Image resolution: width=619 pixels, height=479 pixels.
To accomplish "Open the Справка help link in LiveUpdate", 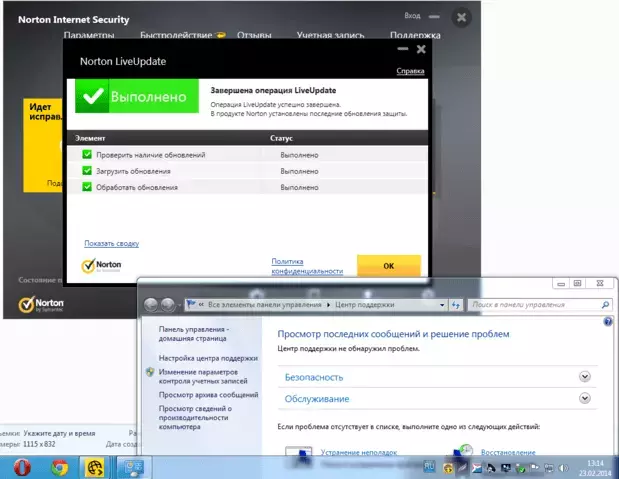I will (410, 71).
